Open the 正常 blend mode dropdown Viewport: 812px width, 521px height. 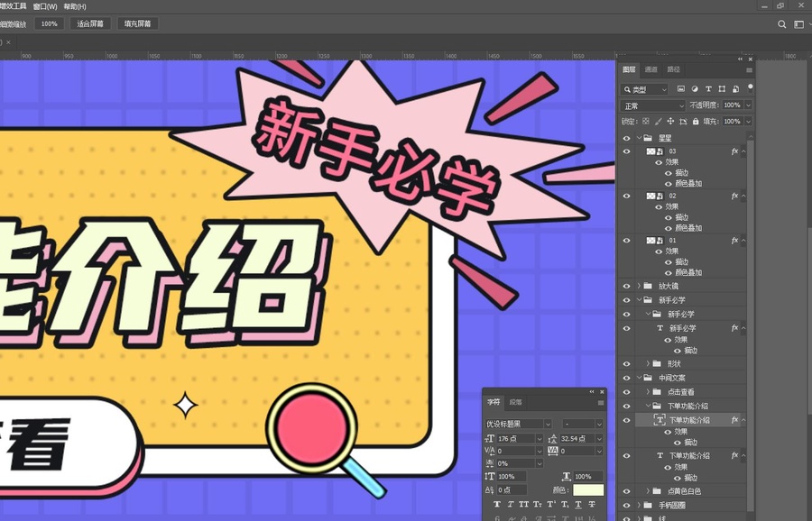tap(652, 105)
